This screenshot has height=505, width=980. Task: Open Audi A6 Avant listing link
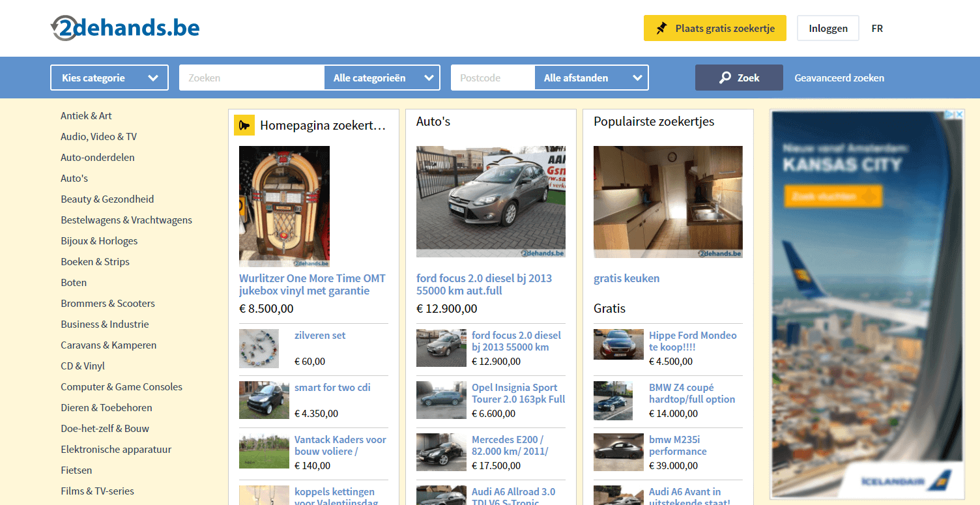689,497
